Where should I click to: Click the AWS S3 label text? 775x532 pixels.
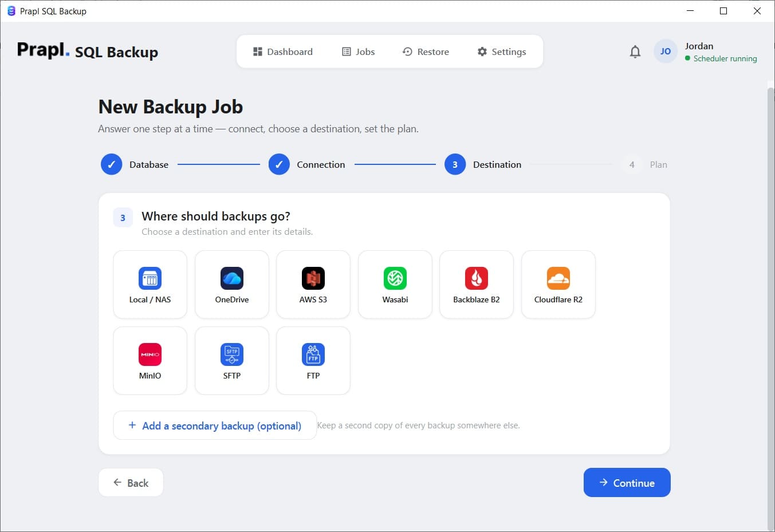click(x=313, y=300)
